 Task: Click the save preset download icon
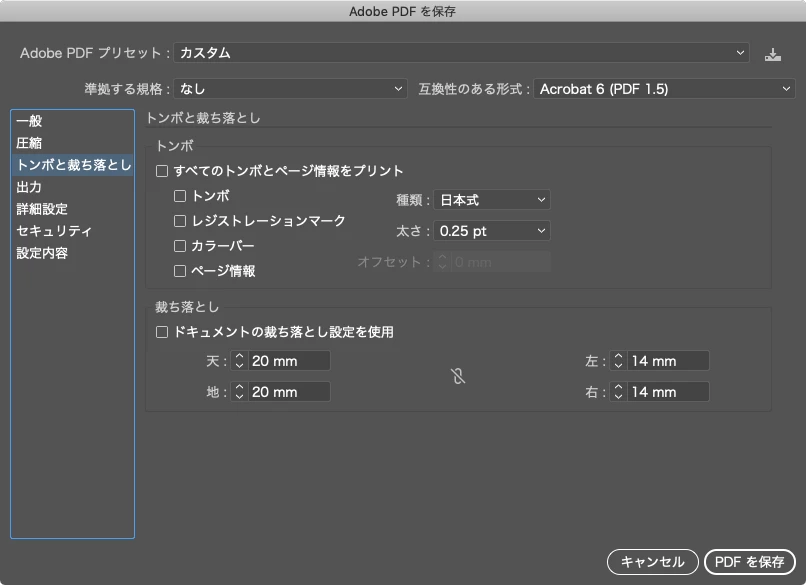tap(773, 53)
